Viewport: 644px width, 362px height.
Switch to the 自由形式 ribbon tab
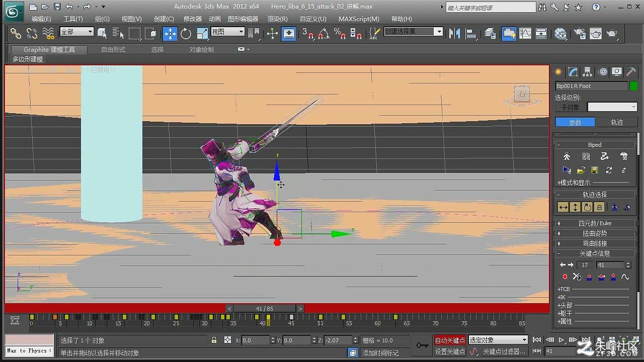point(113,49)
